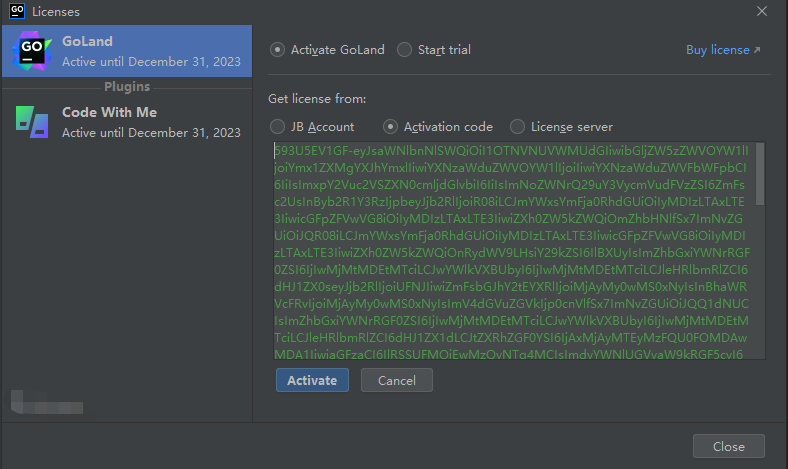Click the GoLand icon in the title bar
The height and width of the screenshot is (469, 788).
click(16, 12)
